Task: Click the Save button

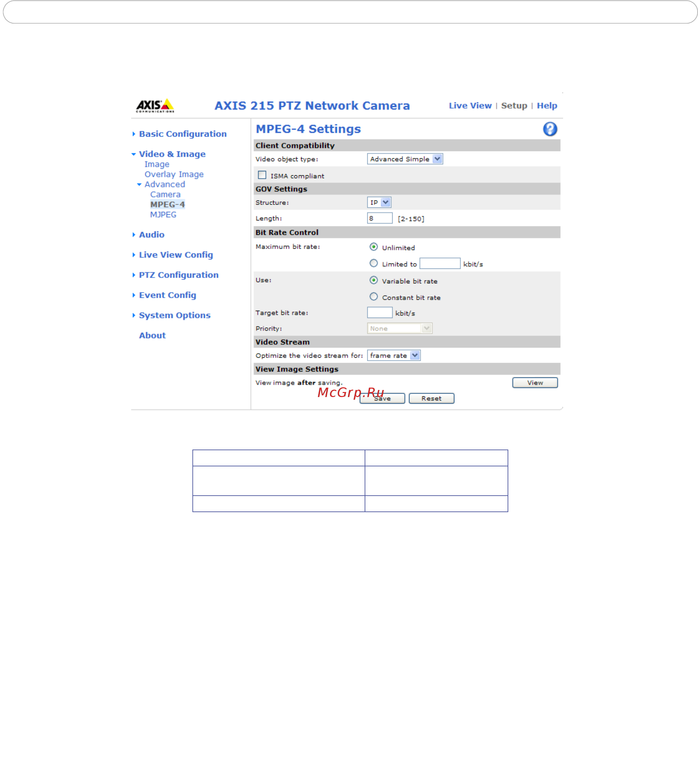Action: click(x=382, y=398)
